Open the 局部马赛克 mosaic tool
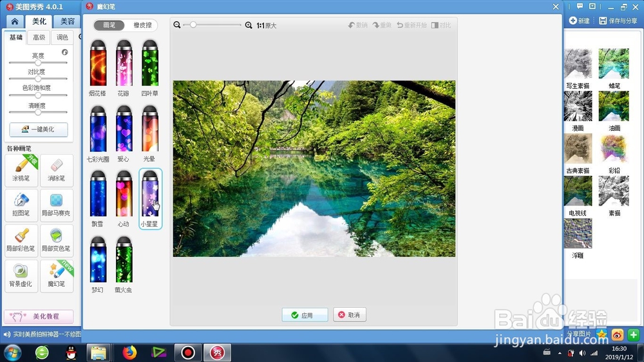The width and height of the screenshot is (644, 362). click(x=57, y=205)
